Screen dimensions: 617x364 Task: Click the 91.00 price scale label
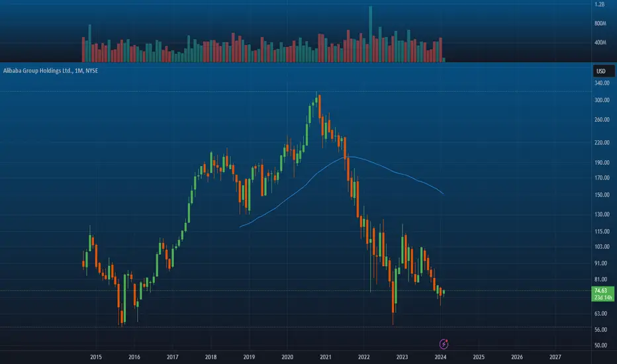601,263
